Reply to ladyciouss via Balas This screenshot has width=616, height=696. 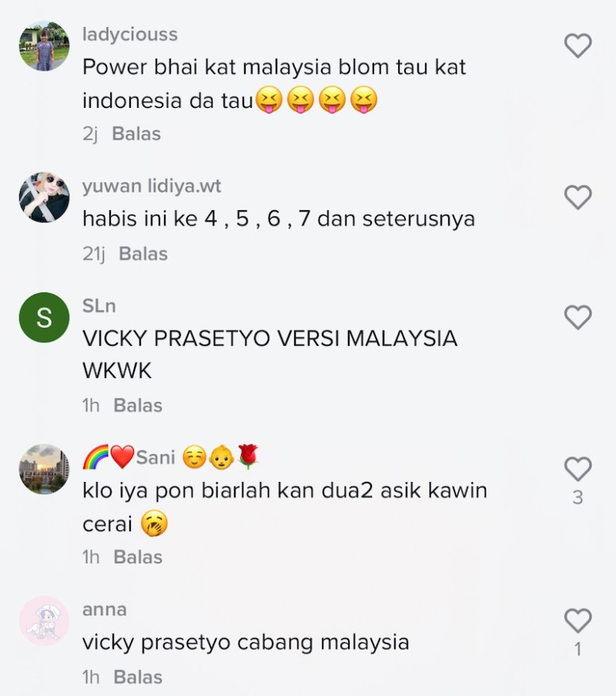click(136, 134)
